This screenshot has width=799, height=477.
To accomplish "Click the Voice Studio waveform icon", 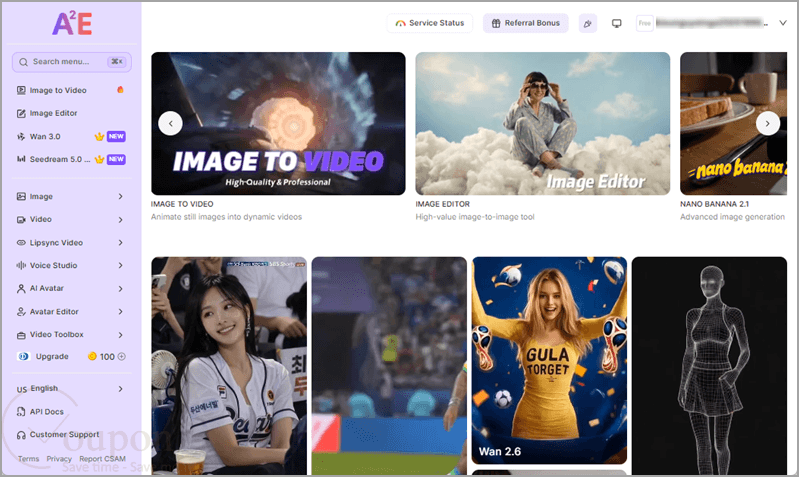I will tap(21, 266).
